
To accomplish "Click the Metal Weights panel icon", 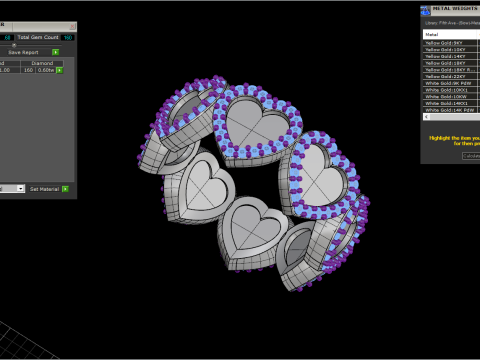I will pyautogui.click(x=425, y=10).
